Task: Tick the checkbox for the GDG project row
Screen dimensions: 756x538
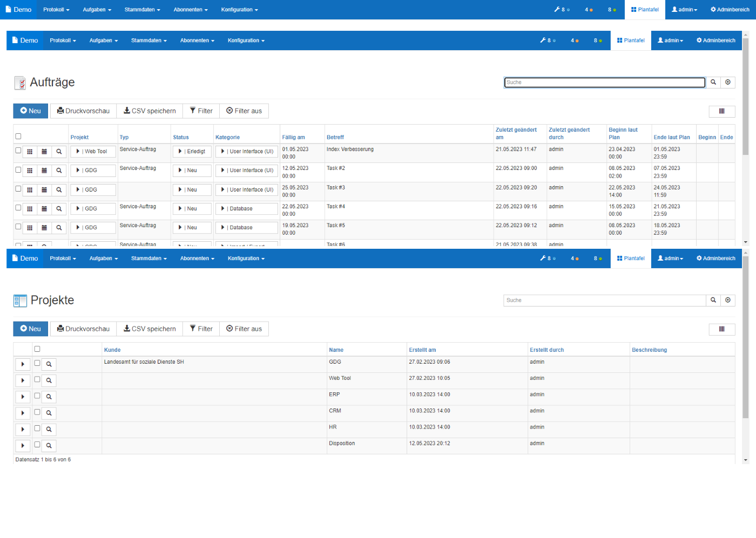Action: pyautogui.click(x=37, y=363)
